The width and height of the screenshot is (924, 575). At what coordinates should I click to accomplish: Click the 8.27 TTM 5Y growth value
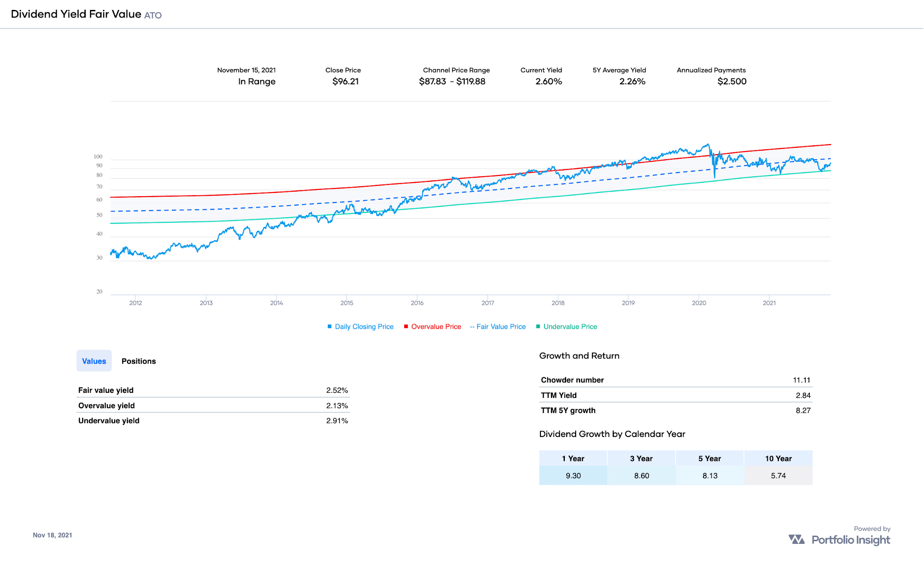pyautogui.click(x=803, y=410)
